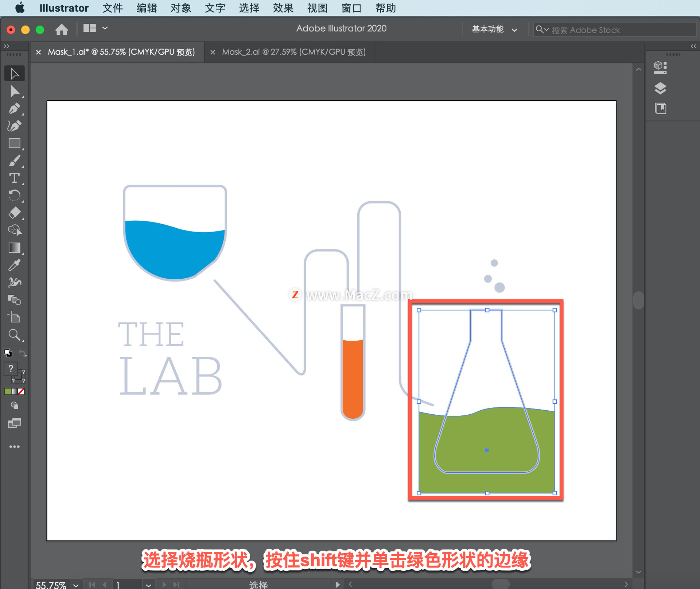The image size is (700, 589).
Task: Open the 基本功能 workspace switcher
Action: point(494,29)
